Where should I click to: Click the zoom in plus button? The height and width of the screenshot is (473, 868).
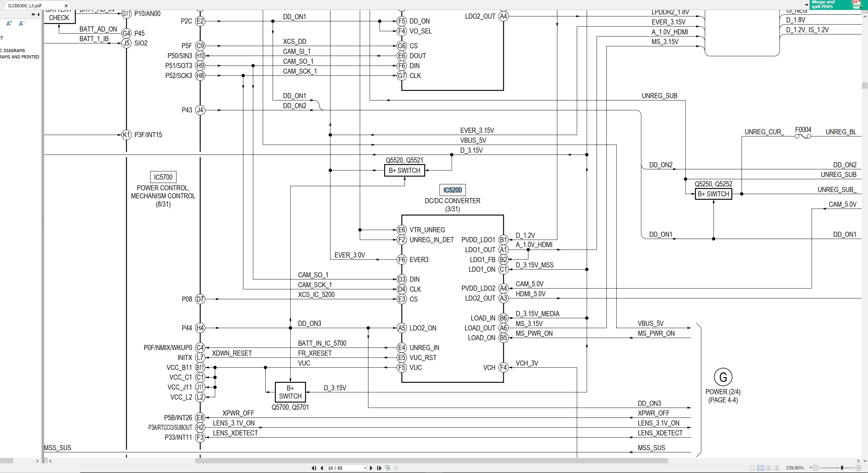[x=858, y=468]
